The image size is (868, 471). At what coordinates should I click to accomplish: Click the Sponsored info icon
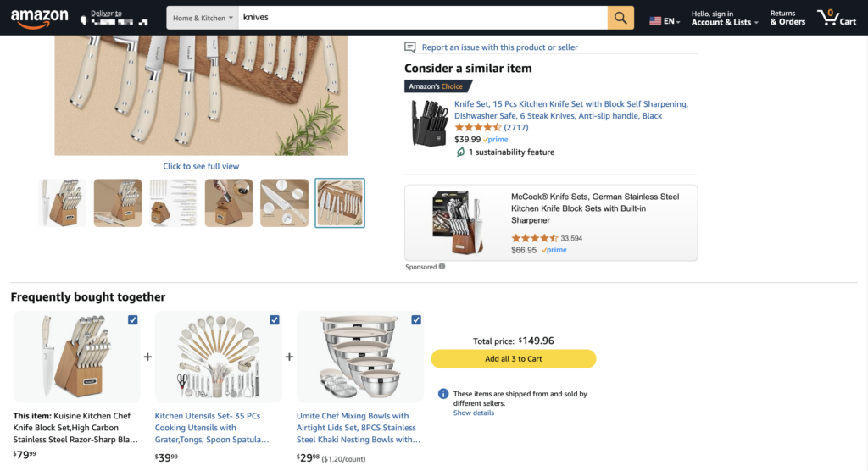pos(442,267)
